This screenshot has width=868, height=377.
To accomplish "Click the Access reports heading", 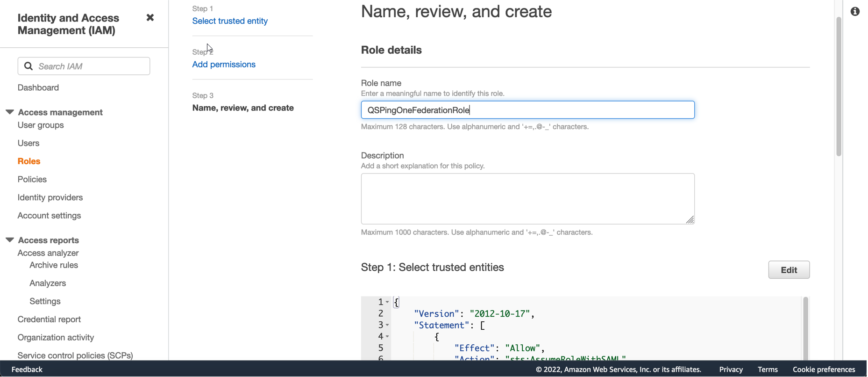I will [x=49, y=240].
